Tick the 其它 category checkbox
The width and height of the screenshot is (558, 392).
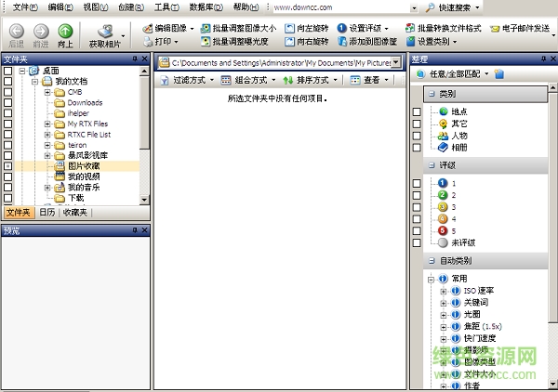click(417, 124)
